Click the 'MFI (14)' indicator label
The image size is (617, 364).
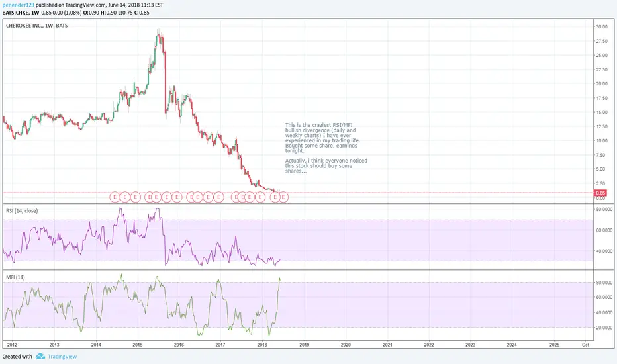[x=15, y=277]
